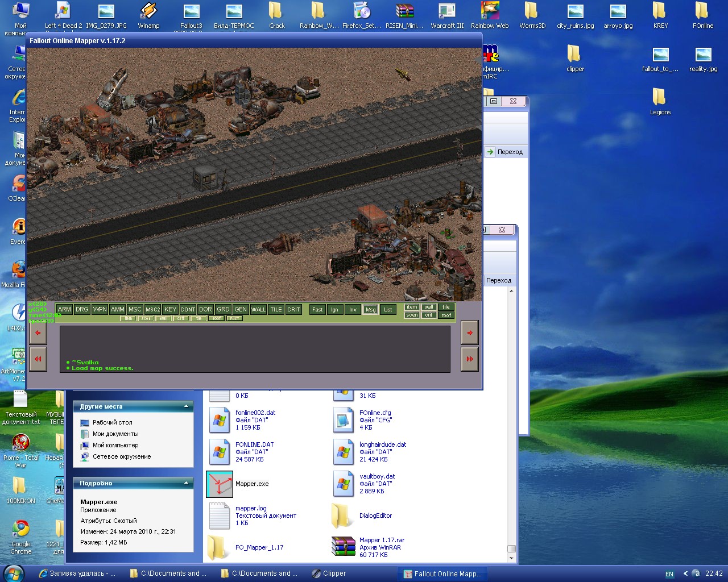Toggle scen visibility in Mapper's right-side group
728x582 pixels.
412,315
